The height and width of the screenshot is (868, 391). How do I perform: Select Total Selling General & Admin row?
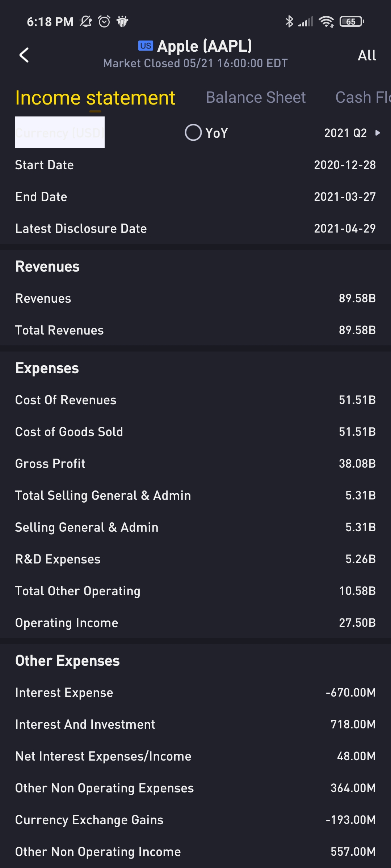click(x=195, y=495)
